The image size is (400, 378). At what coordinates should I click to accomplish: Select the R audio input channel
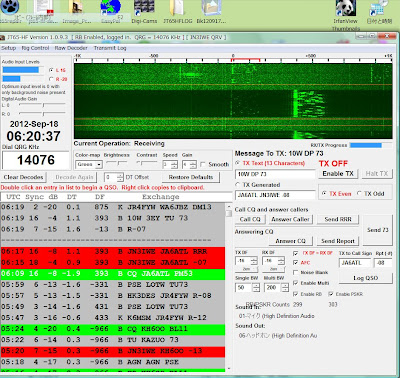point(51,79)
